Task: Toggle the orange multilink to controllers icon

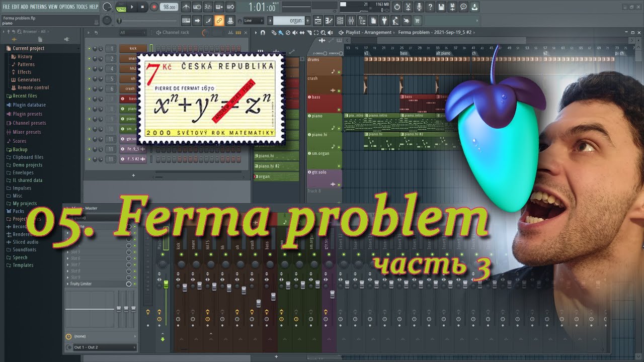Action: 219,21
